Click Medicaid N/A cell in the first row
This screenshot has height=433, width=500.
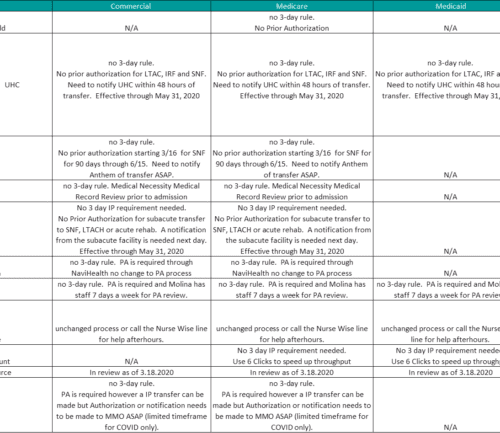pos(437,22)
